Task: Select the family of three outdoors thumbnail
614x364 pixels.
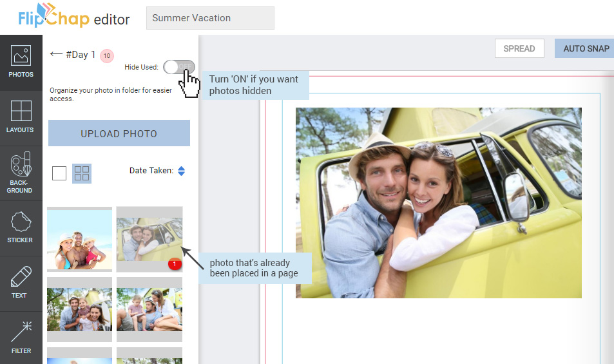Action: pos(79,309)
